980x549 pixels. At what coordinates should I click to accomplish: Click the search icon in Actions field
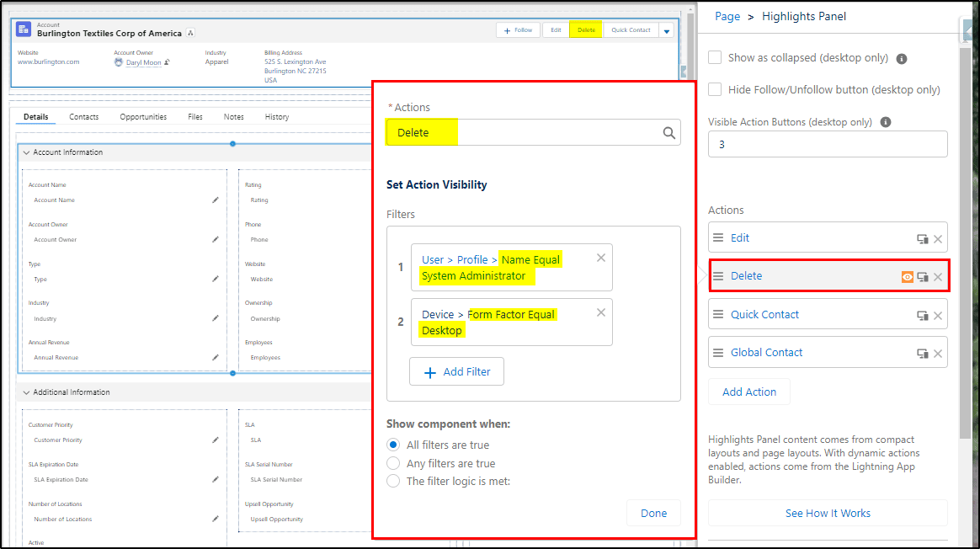[x=668, y=132]
